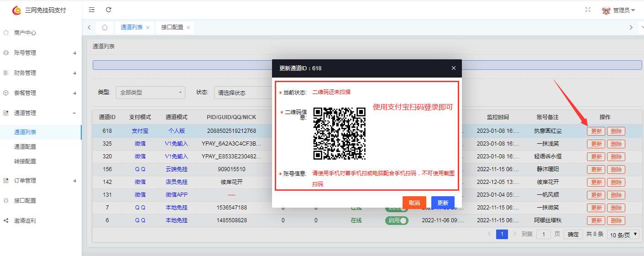Click 个人版 mode in row 618
This screenshot has width=644, height=256.
177,131
